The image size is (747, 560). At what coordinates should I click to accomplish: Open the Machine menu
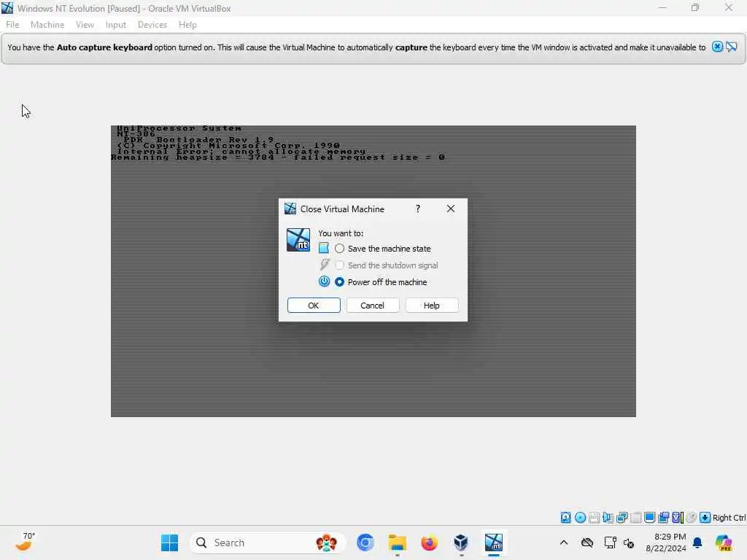(x=47, y=25)
